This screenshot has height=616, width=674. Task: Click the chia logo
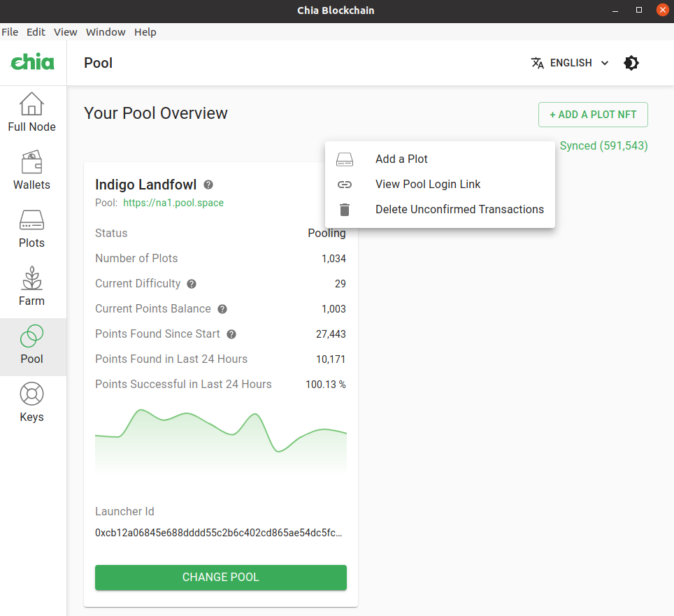pos(33,62)
